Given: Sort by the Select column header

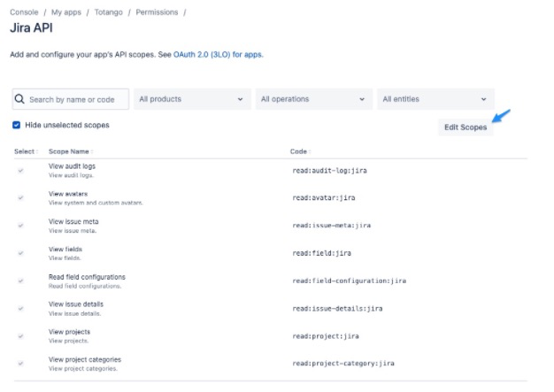Looking at the screenshot, I should (x=26, y=151).
